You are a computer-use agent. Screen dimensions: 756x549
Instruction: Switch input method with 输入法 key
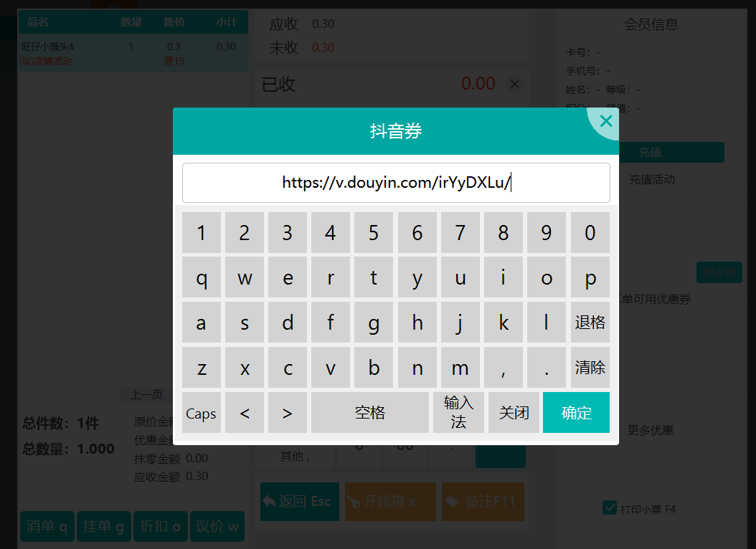click(x=458, y=413)
